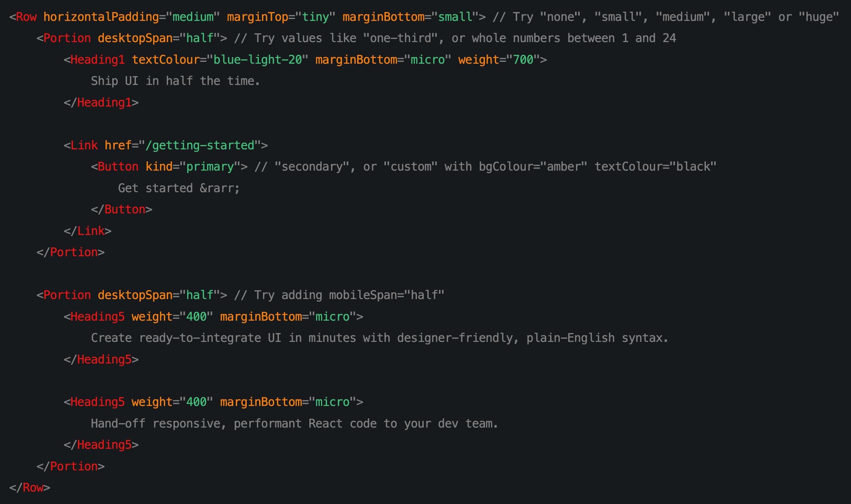Click the "Get started &rarr;" text
Image resolution: width=851 pixels, height=504 pixels.
(179, 188)
